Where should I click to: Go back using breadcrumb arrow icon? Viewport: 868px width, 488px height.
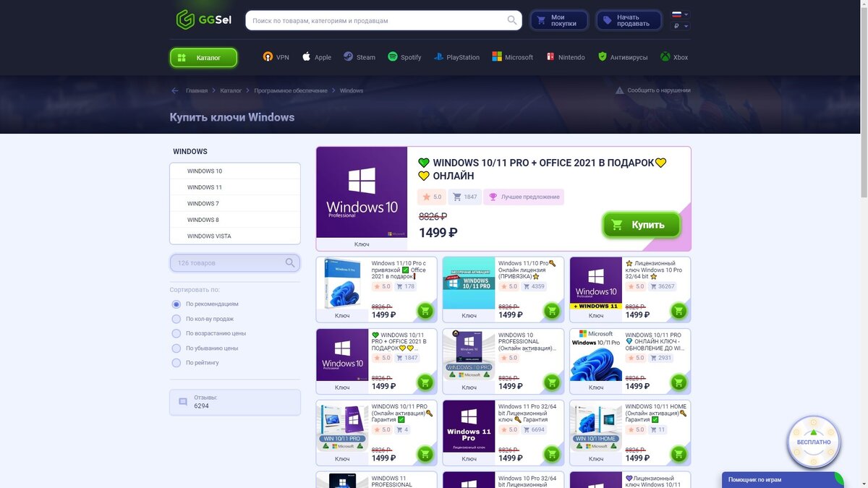(x=174, y=91)
